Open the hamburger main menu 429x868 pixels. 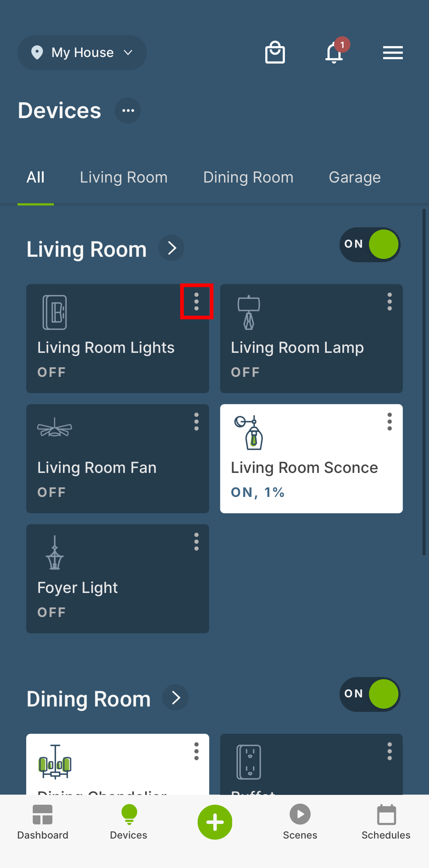coord(393,53)
